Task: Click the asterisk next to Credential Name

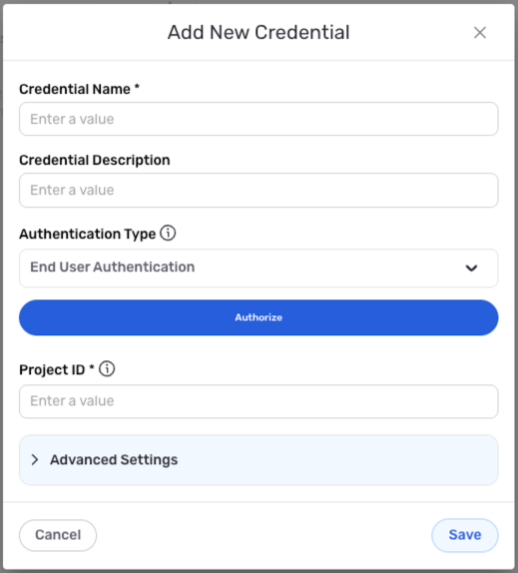Action: point(137,87)
